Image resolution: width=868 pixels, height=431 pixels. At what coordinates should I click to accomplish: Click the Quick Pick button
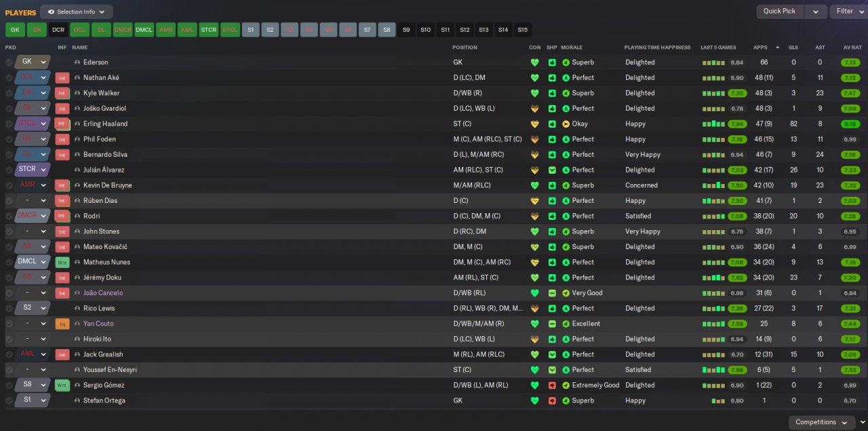coord(780,12)
